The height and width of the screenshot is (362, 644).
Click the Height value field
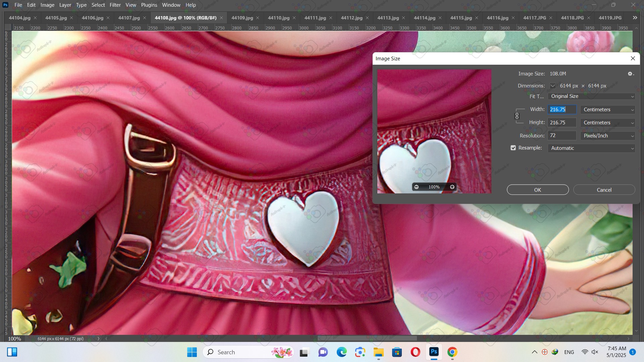click(562, 123)
